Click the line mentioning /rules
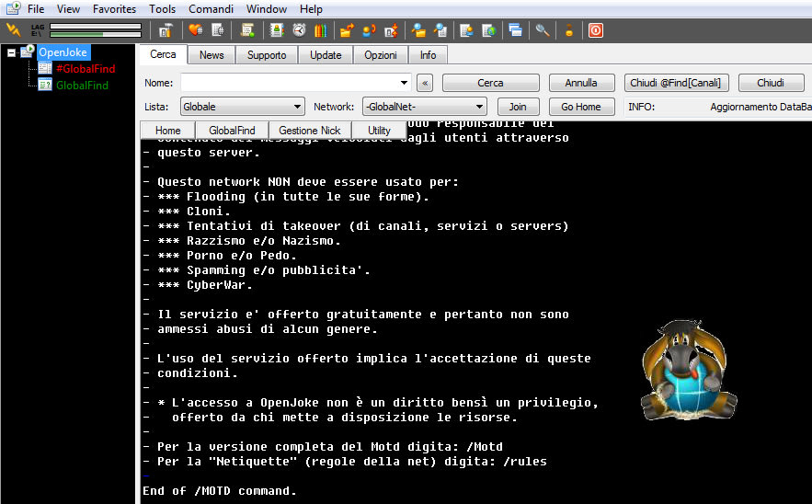This screenshot has width=812, height=504. pos(345,461)
